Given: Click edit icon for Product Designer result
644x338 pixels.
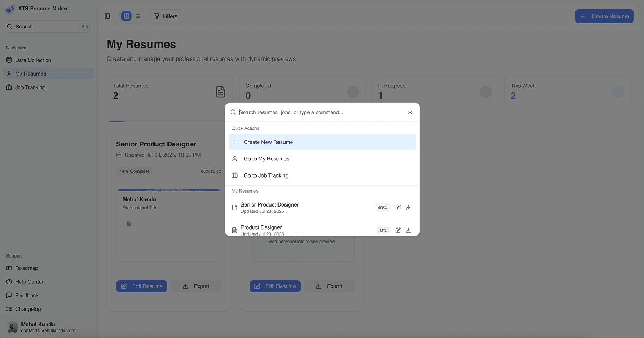Looking at the screenshot, I should pos(398,230).
